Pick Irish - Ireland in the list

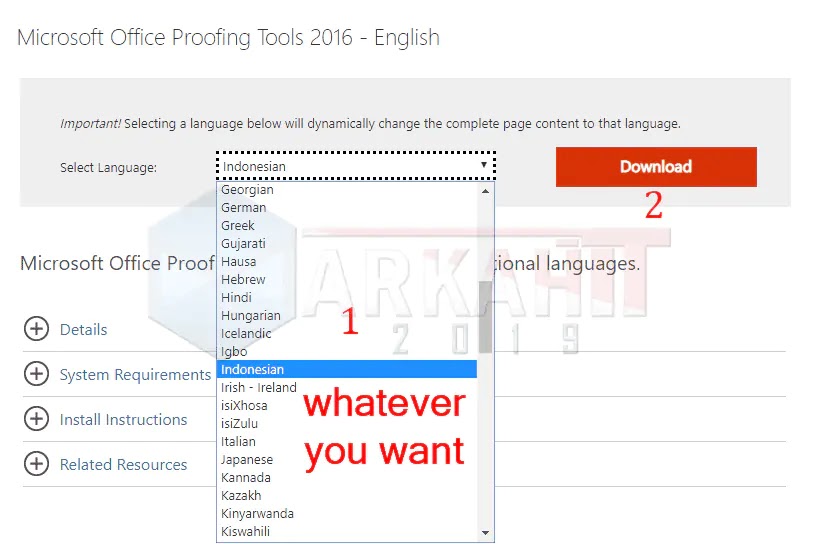point(347,388)
